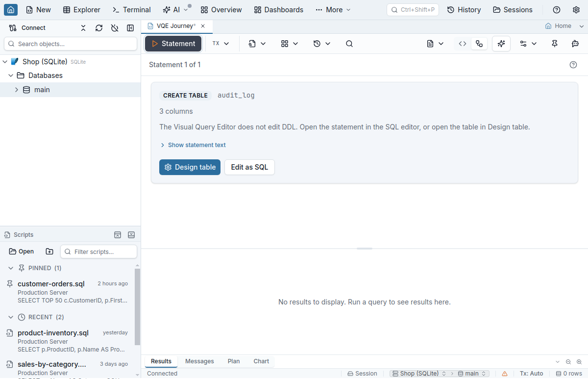Switch to visual query editor toggle

pyautogui.click(x=479, y=44)
